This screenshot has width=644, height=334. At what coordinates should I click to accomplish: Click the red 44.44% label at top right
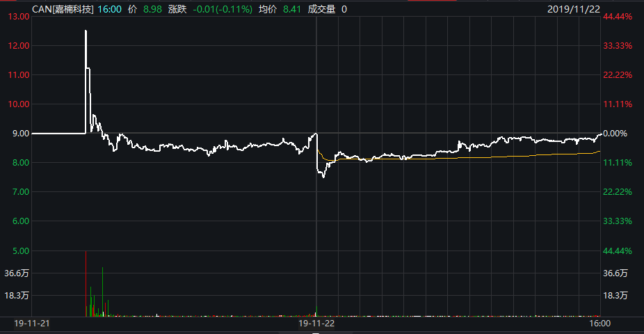[618, 17]
